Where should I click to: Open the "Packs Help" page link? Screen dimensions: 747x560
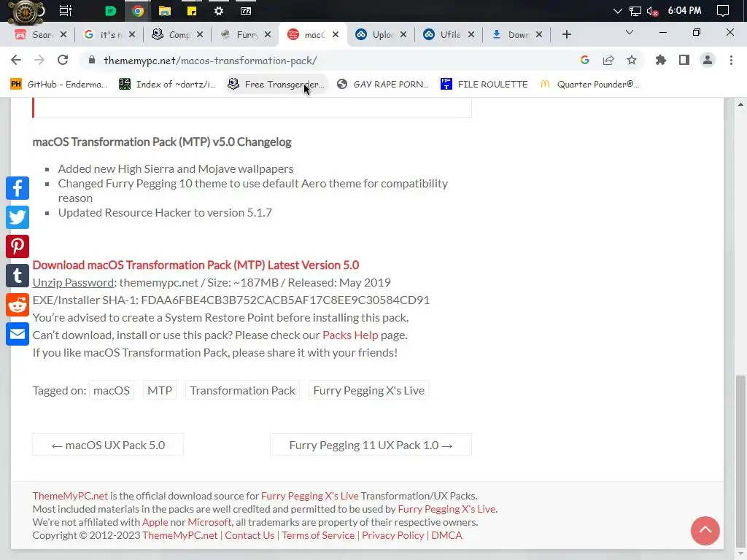350,335
